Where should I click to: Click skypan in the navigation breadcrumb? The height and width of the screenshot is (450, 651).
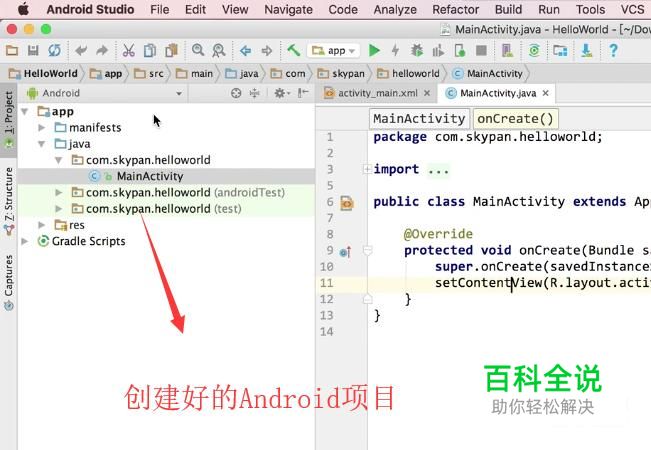341,73
